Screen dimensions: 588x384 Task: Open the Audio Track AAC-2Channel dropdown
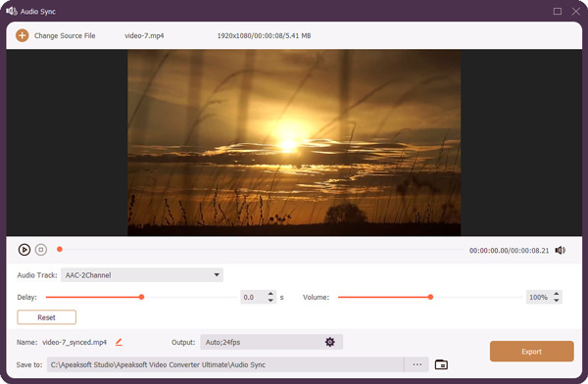point(142,275)
